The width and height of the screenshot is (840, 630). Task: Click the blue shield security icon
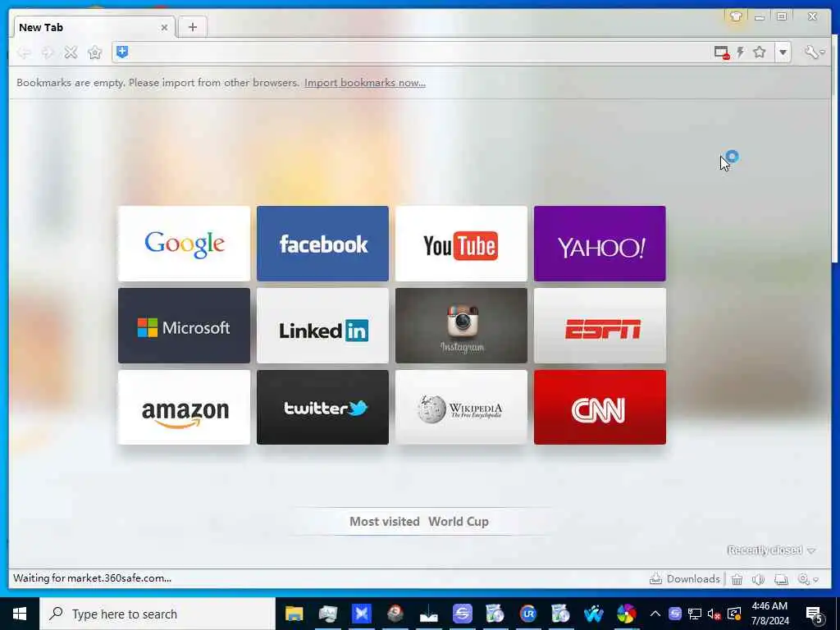click(x=122, y=52)
